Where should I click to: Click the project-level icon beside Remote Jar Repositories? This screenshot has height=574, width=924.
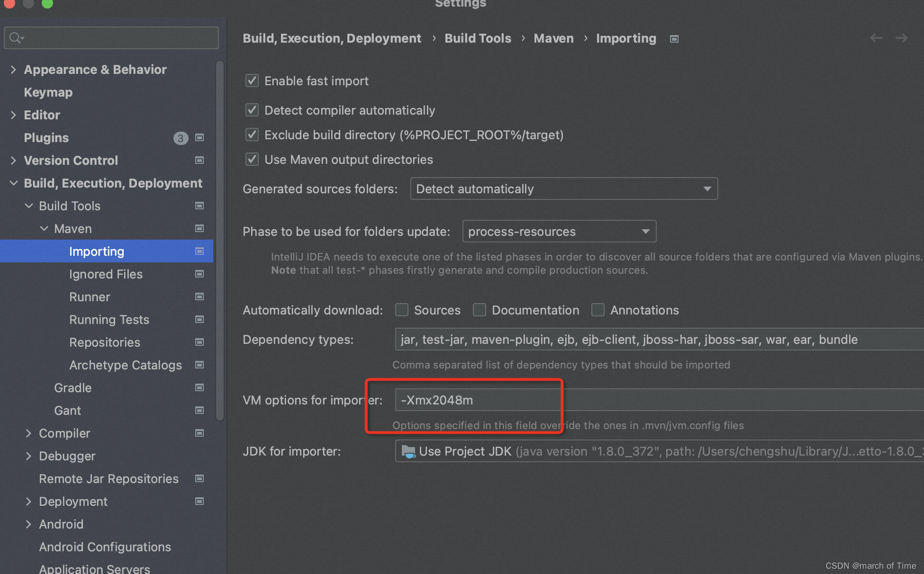tap(199, 479)
